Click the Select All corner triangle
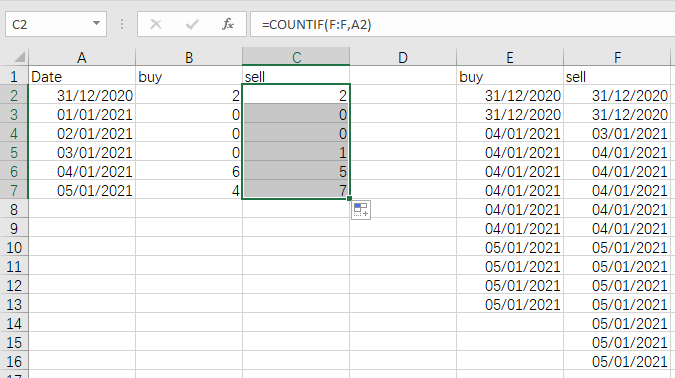 (19, 57)
